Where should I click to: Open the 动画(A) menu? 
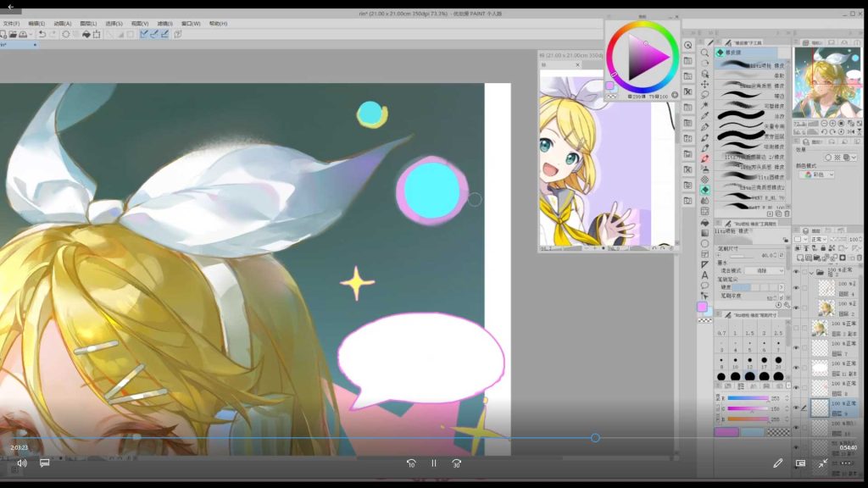[x=63, y=24]
